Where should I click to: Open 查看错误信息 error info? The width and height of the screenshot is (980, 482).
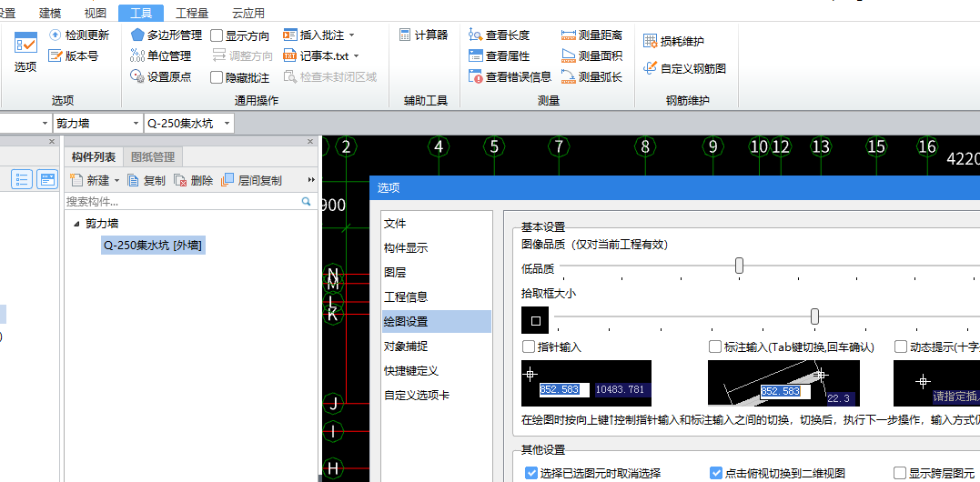(x=510, y=76)
